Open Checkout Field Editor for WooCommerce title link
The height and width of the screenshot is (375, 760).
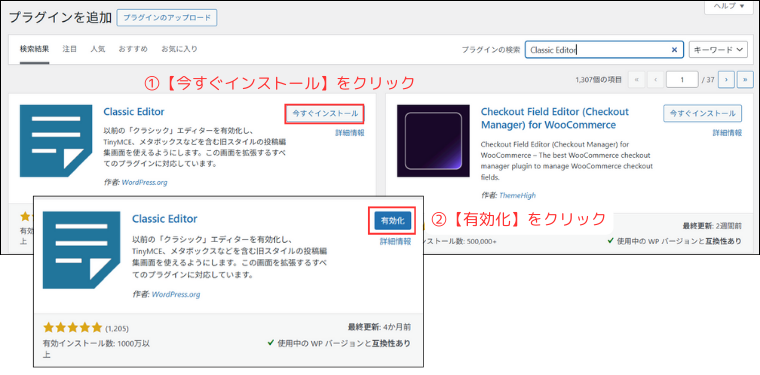point(554,118)
